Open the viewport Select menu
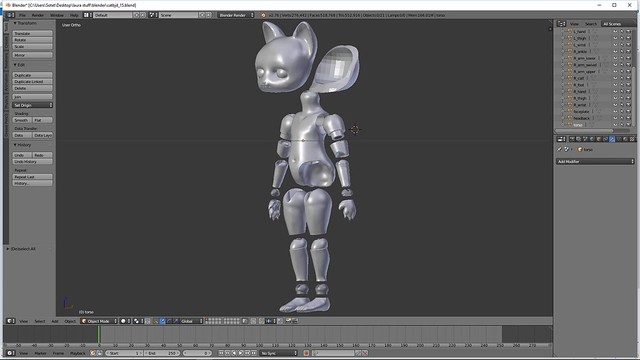 click(40, 321)
